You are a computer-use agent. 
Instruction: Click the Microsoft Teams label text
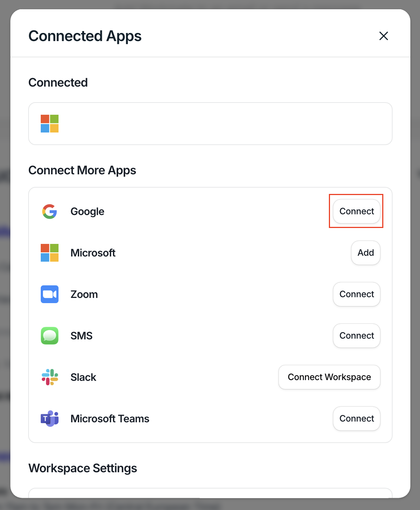pos(110,419)
